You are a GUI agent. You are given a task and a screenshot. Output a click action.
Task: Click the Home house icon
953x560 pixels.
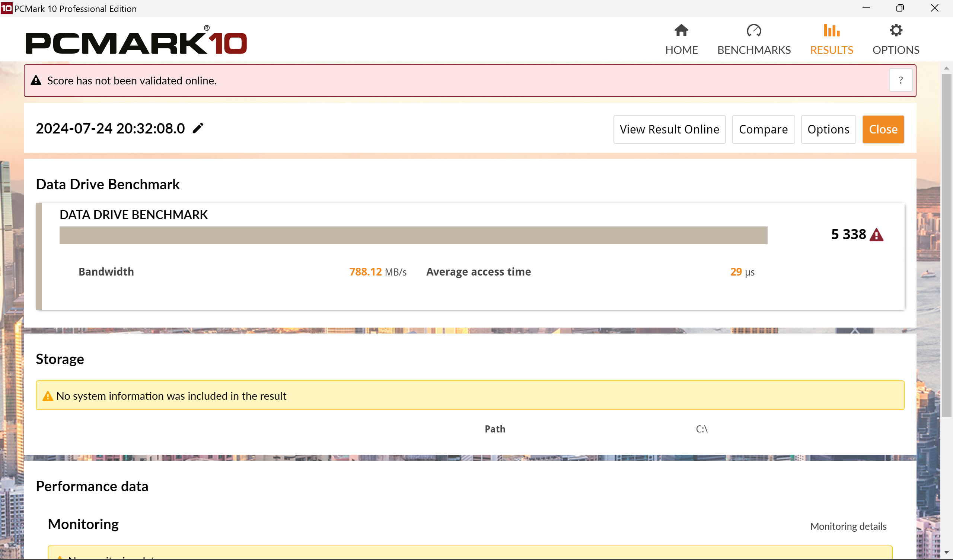(x=681, y=30)
